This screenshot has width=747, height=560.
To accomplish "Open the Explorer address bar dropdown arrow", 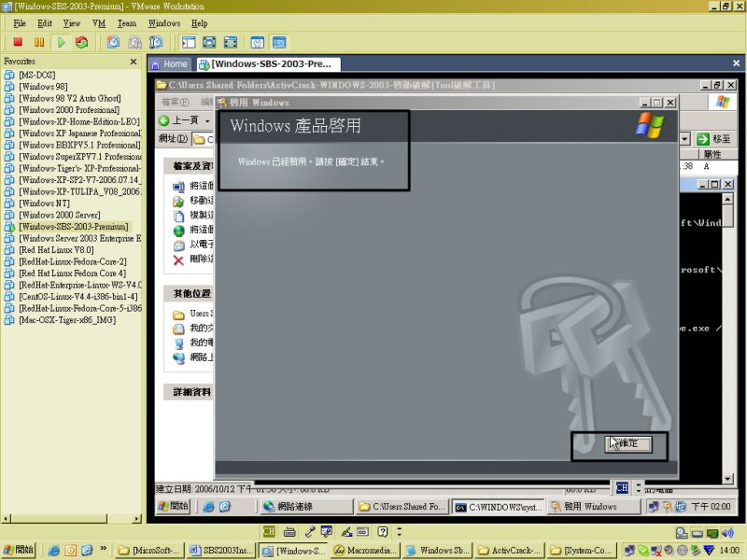I will coord(684,139).
